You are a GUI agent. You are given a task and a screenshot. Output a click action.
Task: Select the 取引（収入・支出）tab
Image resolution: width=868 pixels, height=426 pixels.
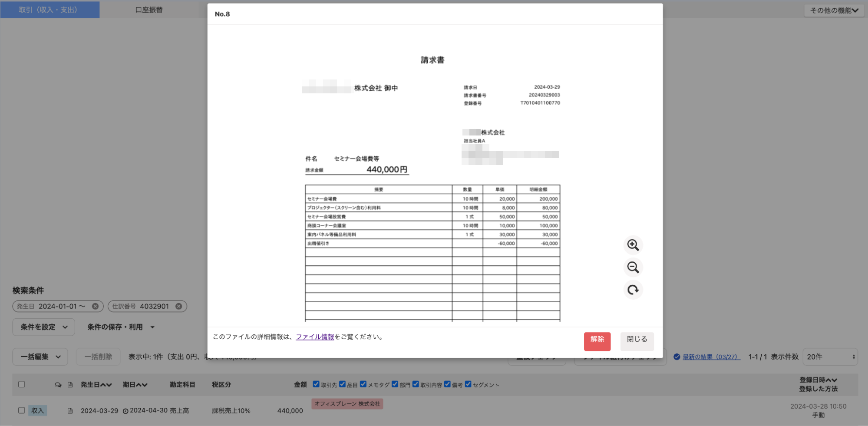(x=50, y=10)
